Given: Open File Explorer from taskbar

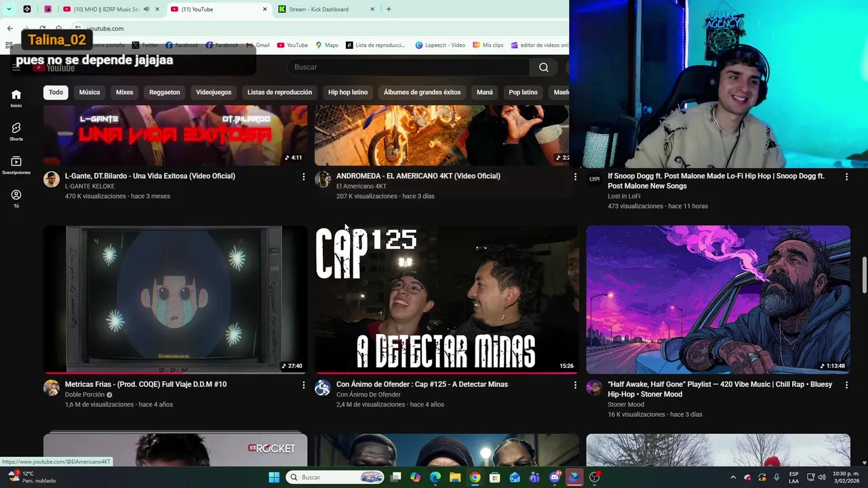Looking at the screenshot, I should [x=455, y=477].
